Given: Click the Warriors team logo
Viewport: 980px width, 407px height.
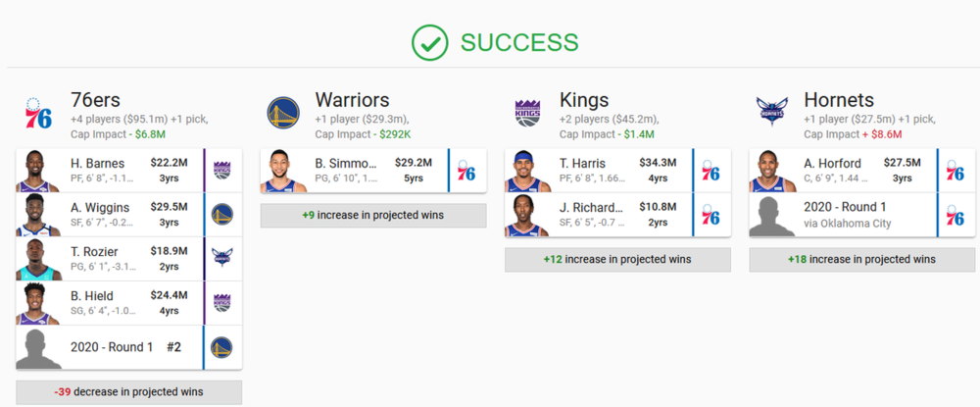Looking at the screenshot, I should pos(282,114).
